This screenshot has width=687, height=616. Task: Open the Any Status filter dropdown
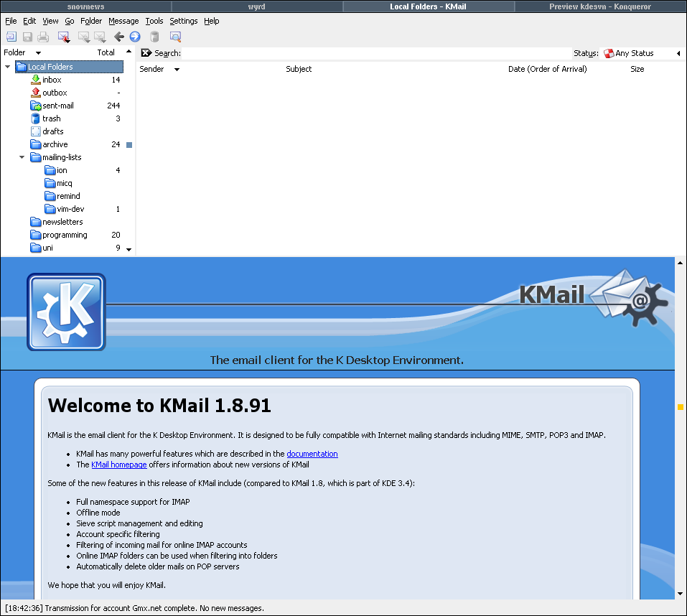pyautogui.click(x=642, y=53)
